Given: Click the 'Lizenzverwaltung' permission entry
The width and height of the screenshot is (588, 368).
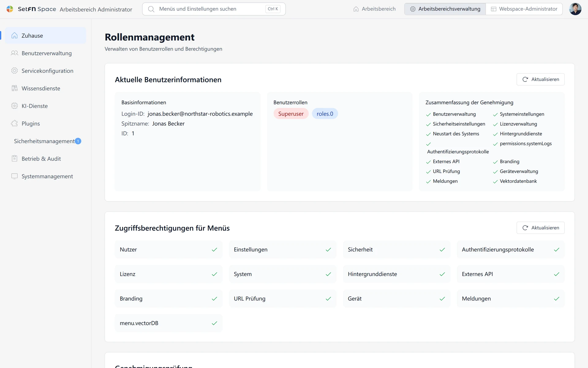Looking at the screenshot, I should pos(518,124).
